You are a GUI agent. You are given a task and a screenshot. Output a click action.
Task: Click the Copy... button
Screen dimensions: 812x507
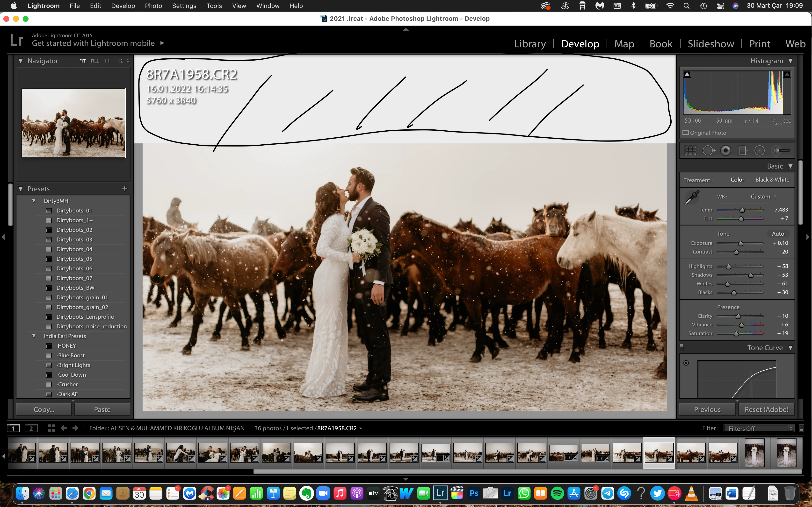click(x=43, y=409)
